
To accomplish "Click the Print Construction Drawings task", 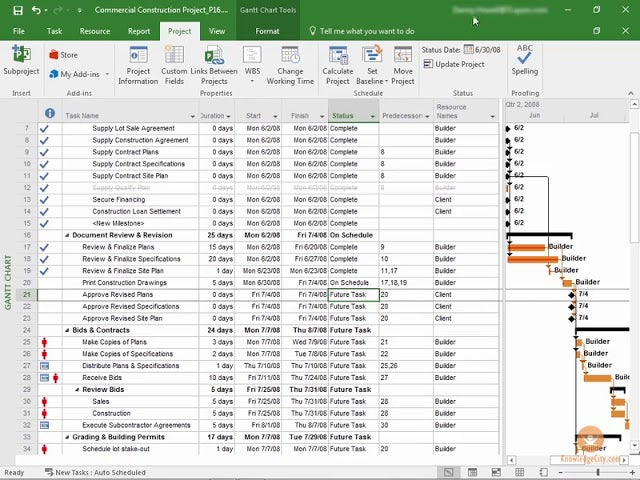I will pos(124,283).
